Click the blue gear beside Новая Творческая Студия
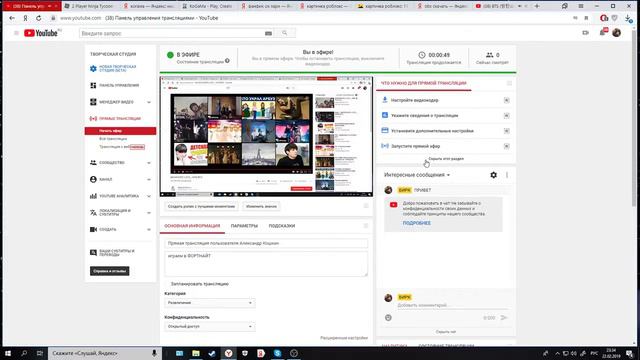640x360 pixels. [x=93, y=69]
